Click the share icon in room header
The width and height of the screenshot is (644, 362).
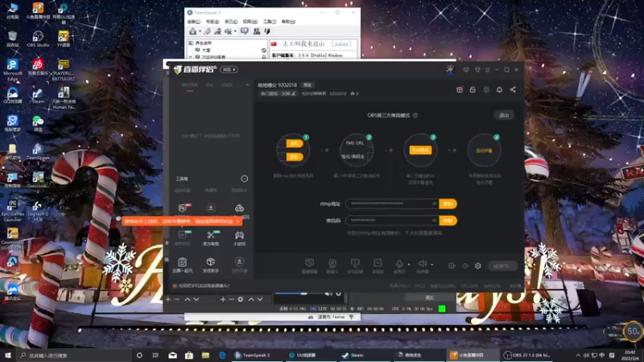pyautogui.click(x=513, y=89)
